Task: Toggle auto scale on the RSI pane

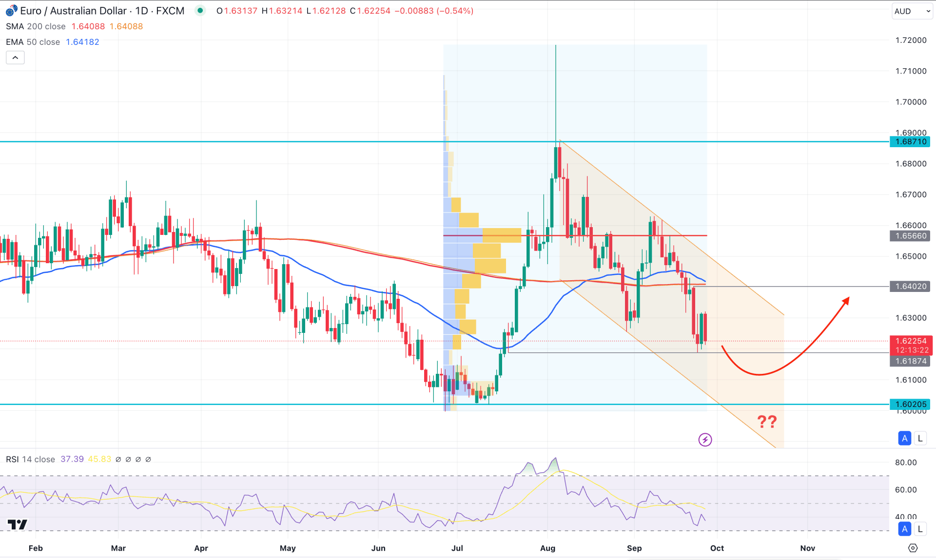Action: 905,528
